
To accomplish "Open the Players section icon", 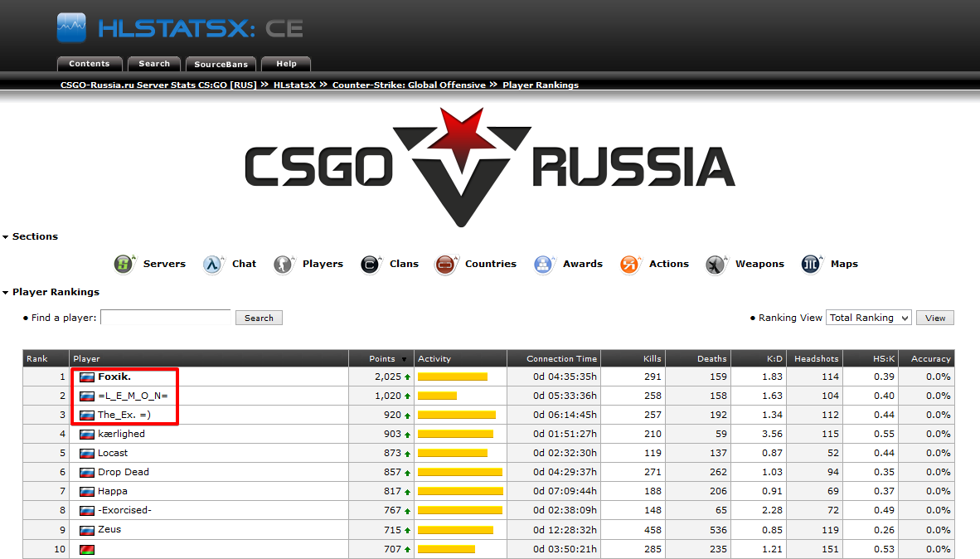I will point(284,264).
